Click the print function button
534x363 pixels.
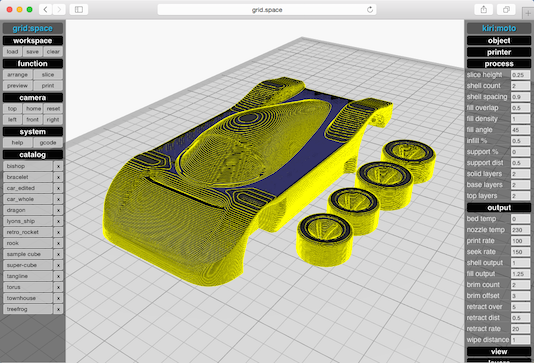(x=48, y=86)
